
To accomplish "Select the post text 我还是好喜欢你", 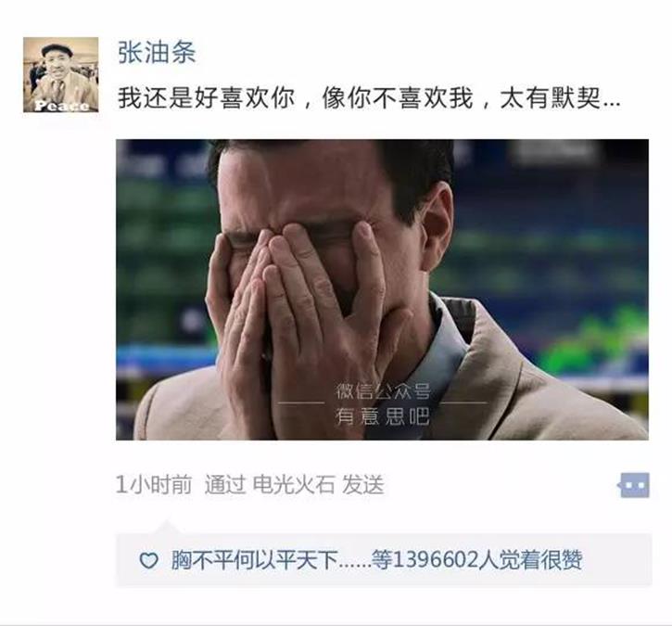I will click(206, 97).
